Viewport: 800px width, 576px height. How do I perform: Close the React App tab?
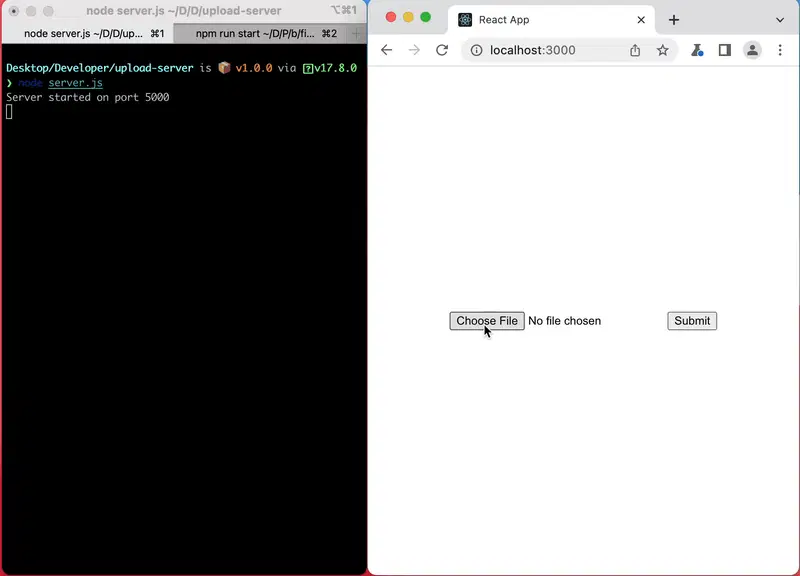tap(641, 20)
